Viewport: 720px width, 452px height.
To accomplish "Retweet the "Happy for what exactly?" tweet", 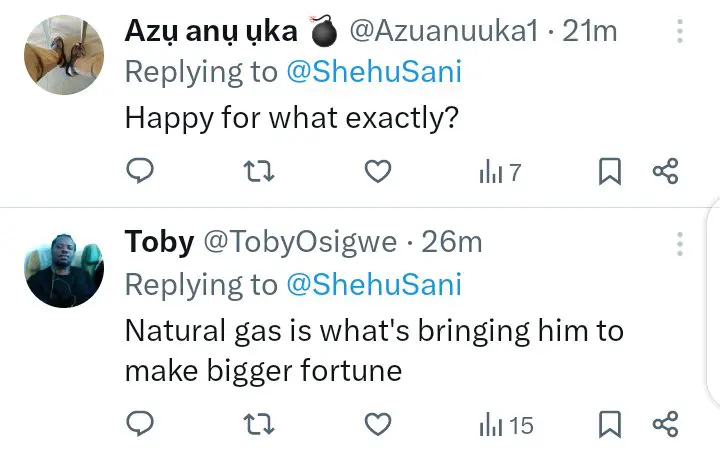I will (259, 173).
